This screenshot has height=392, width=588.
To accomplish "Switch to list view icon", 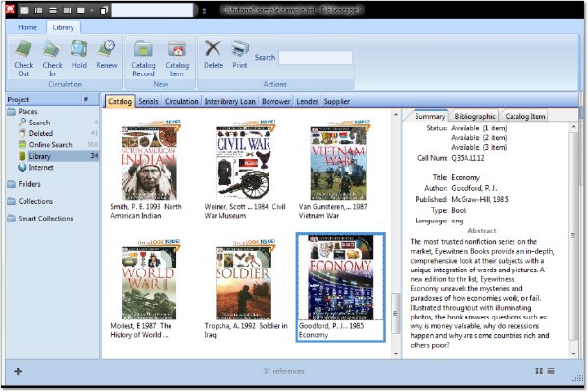I will (x=551, y=371).
